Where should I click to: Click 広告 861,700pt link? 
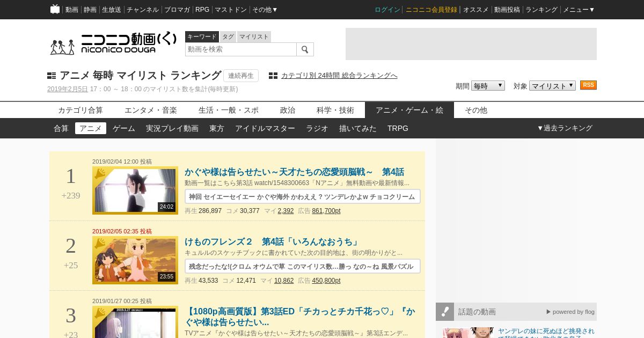[x=326, y=211]
